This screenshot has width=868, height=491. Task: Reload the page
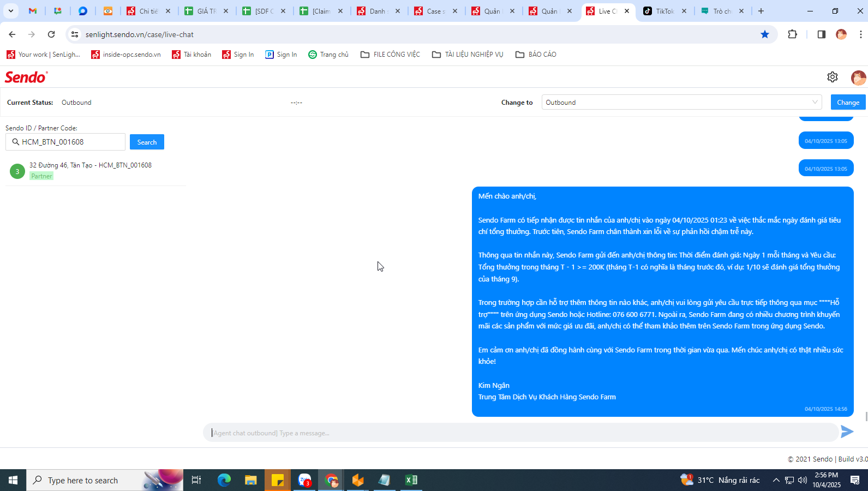click(x=51, y=34)
